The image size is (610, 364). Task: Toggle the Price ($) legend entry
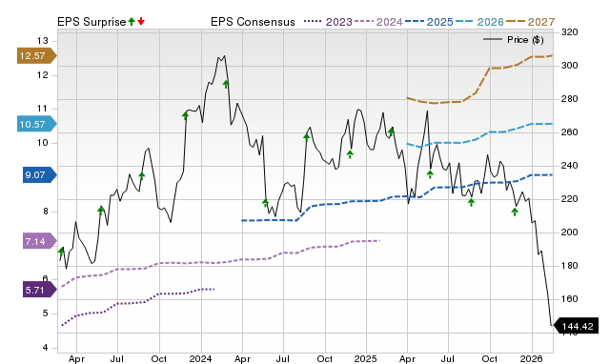514,40
